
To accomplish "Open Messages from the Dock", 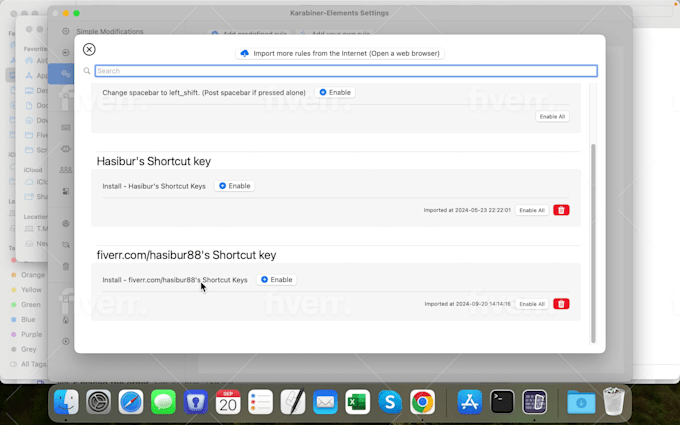I will tap(163, 402).
